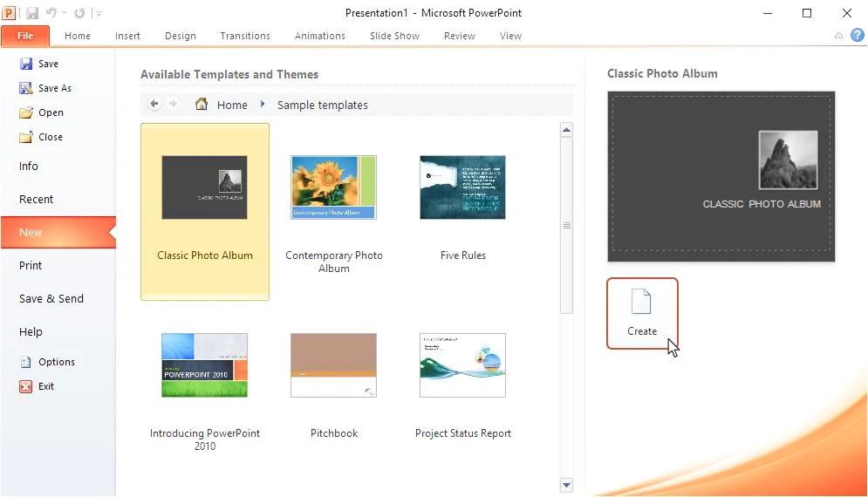Click the Back navigation arrow in templates
The image size is (868, 497).
point(154,104)
